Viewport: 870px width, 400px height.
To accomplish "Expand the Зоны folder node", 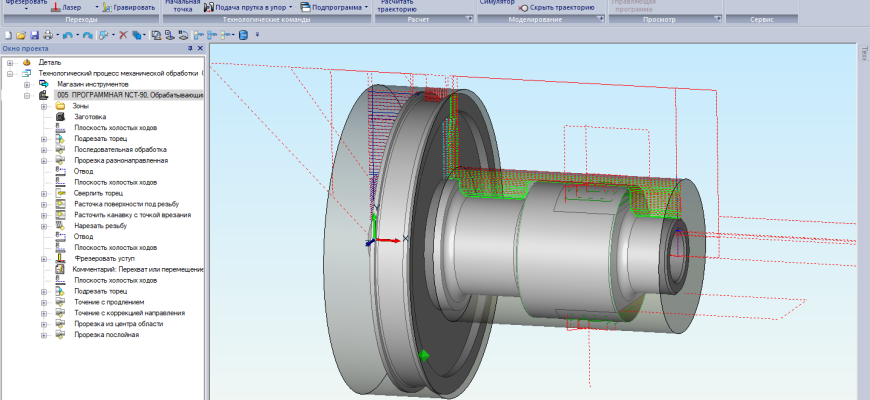I will (44, 106).
